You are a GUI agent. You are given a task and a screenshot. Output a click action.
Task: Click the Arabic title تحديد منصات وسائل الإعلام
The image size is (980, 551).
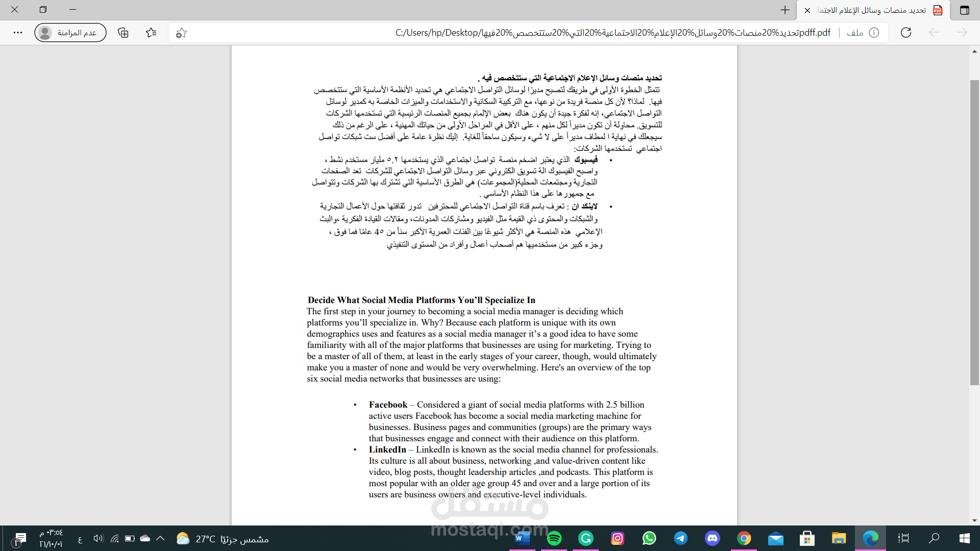pyautogui.click(x=570, y=78)
